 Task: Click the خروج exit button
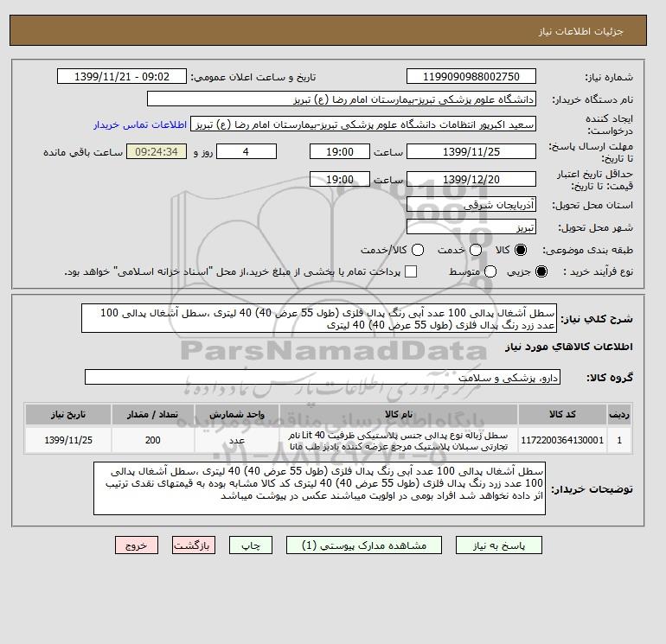137,545
